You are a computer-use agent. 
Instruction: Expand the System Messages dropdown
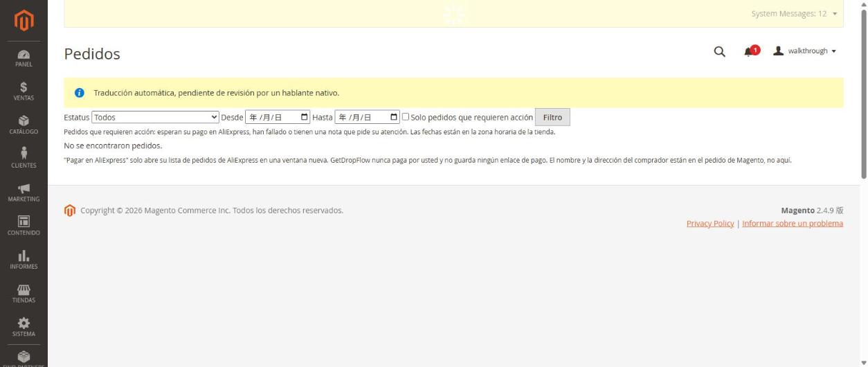794,14
